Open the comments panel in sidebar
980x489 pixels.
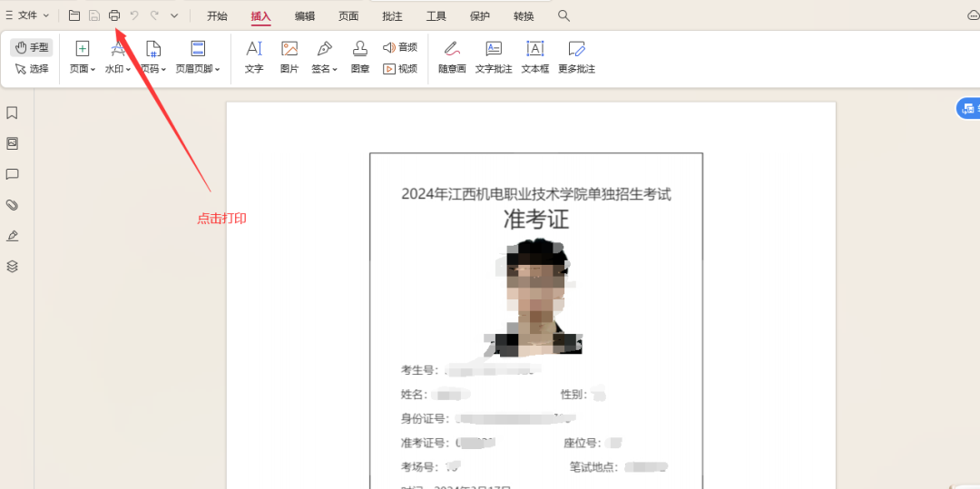12,174
